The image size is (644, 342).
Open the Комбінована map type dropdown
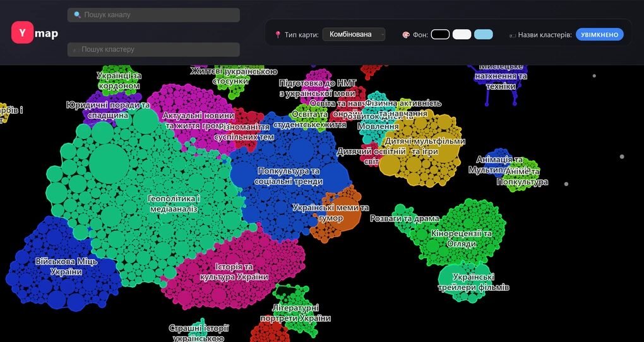(x=353, y=34)
